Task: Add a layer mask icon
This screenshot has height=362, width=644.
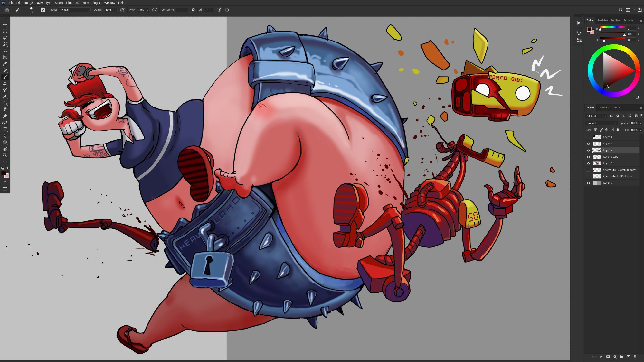Action: [608, 357]
